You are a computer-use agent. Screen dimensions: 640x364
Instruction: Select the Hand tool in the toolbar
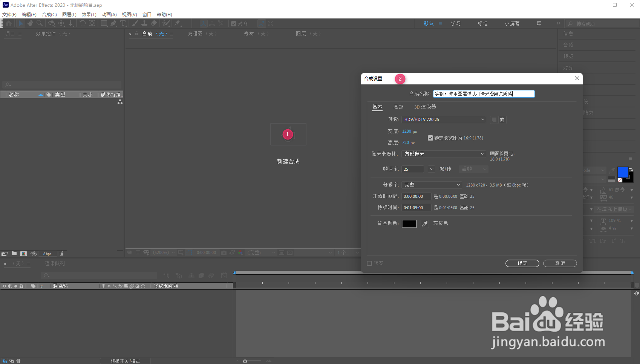30,23
